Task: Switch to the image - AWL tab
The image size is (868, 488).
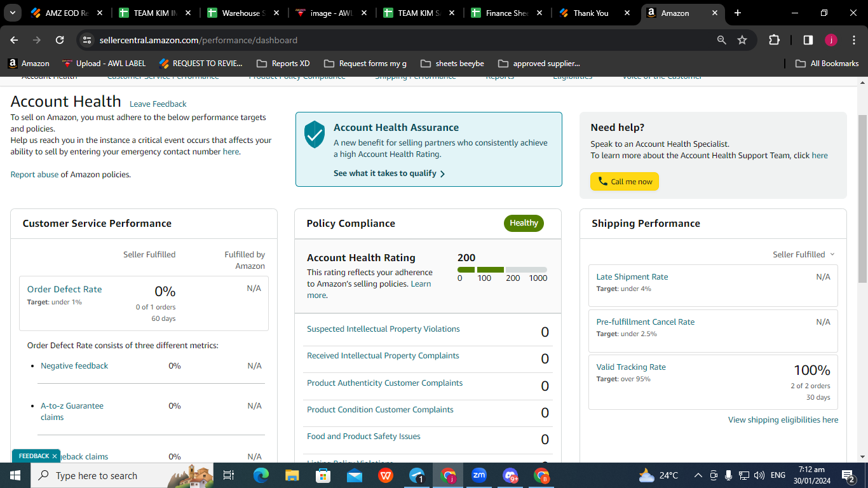Action: coord(329,13)
